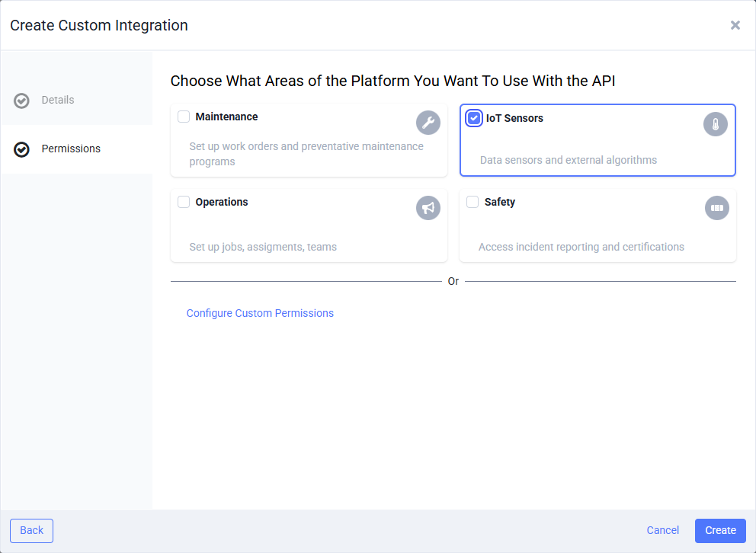Click the 'Choose What Areas of the Platform' heading
Image resolution: width=756 pixels, height=553 pixels.
(392, 81)
